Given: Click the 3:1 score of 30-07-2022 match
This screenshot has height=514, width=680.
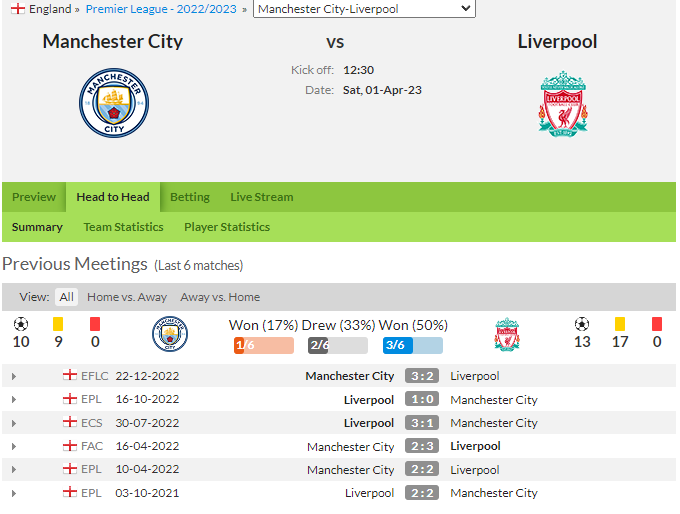Looking at the screenshot, I should point(422,422).
